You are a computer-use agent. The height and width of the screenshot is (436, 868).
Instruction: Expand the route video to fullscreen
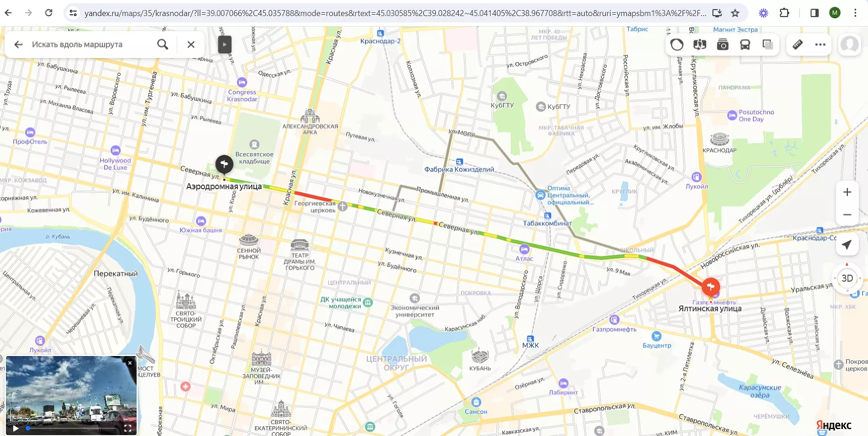pyautogui.click(x=128, y=428)
